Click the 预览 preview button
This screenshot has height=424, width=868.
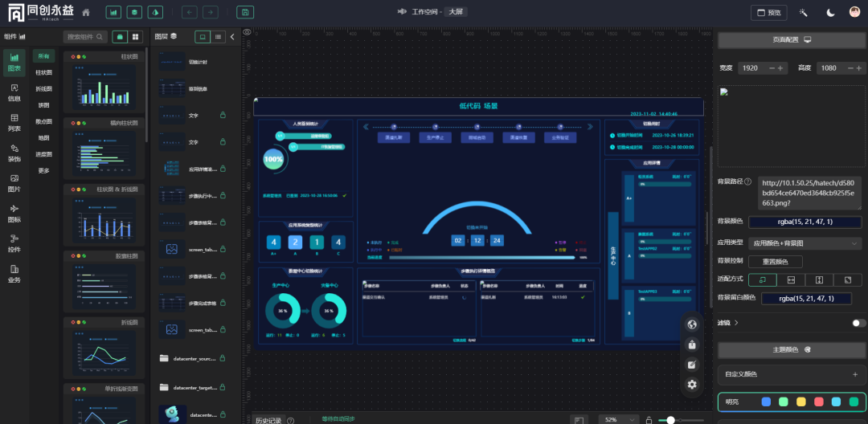click(768, 13)
